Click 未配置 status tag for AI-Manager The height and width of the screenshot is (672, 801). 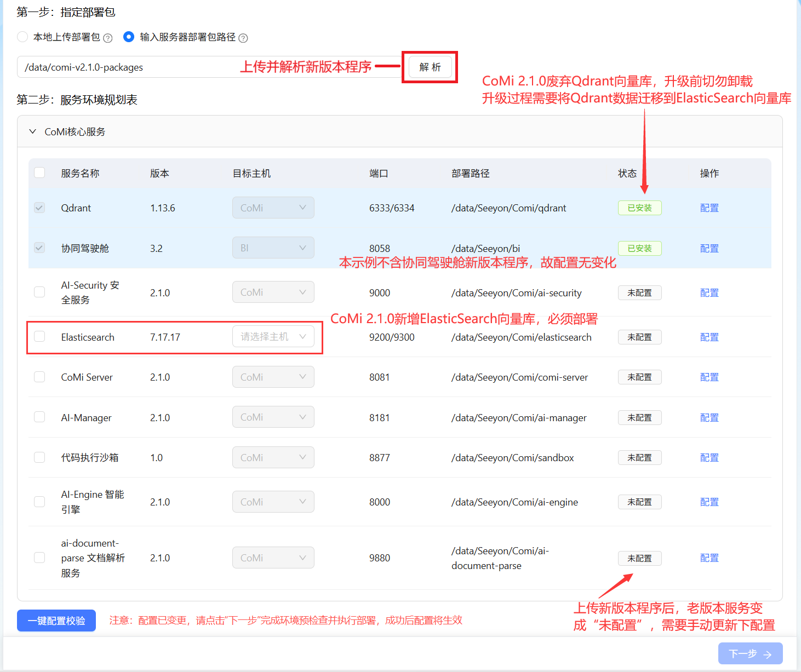click(x=640, y=418)
